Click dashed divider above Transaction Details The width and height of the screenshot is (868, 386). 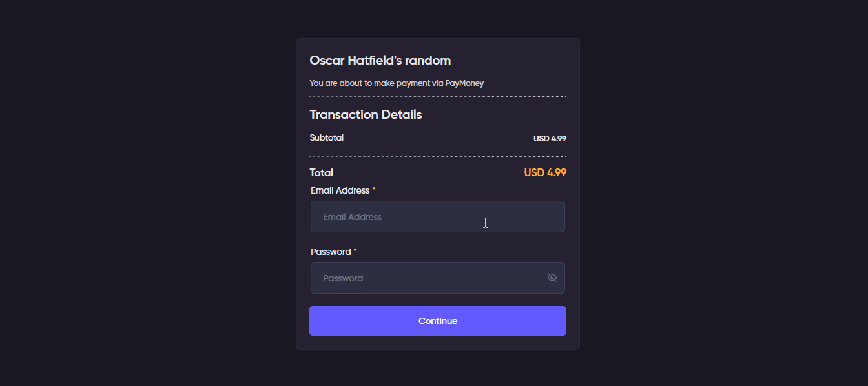click(437, 97)
